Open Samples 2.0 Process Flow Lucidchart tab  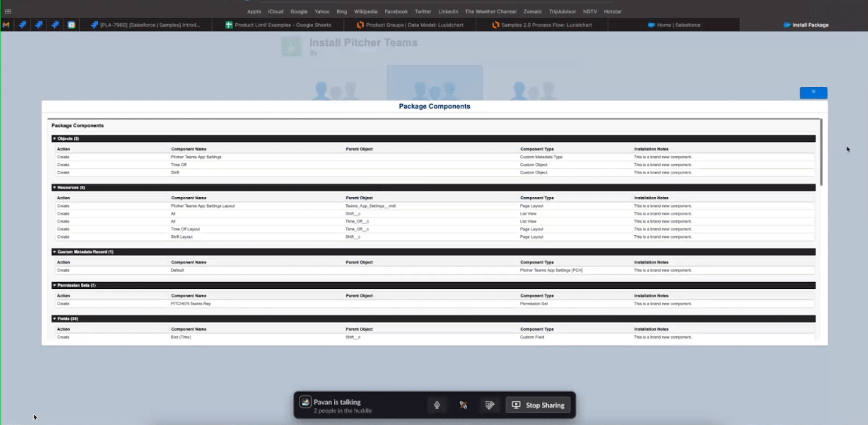coord(542,25)
